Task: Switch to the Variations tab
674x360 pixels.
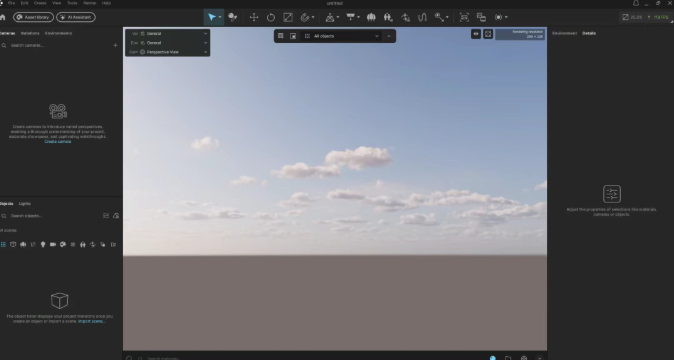Action: pos(30,33)
